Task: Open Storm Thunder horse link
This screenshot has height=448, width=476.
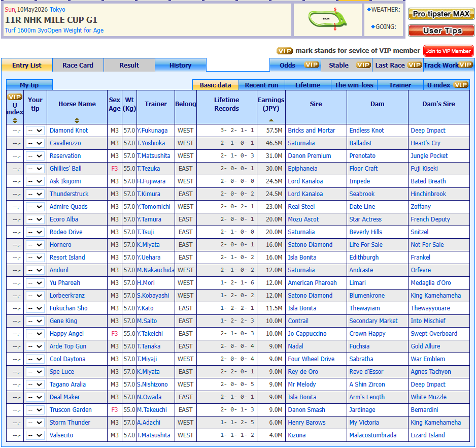Action: (x=70, y=423)
